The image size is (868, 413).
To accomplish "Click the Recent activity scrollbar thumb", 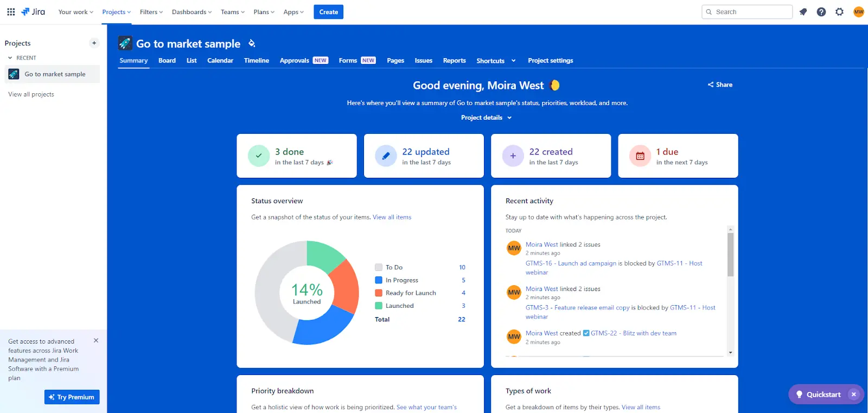I will coord(731,255).
